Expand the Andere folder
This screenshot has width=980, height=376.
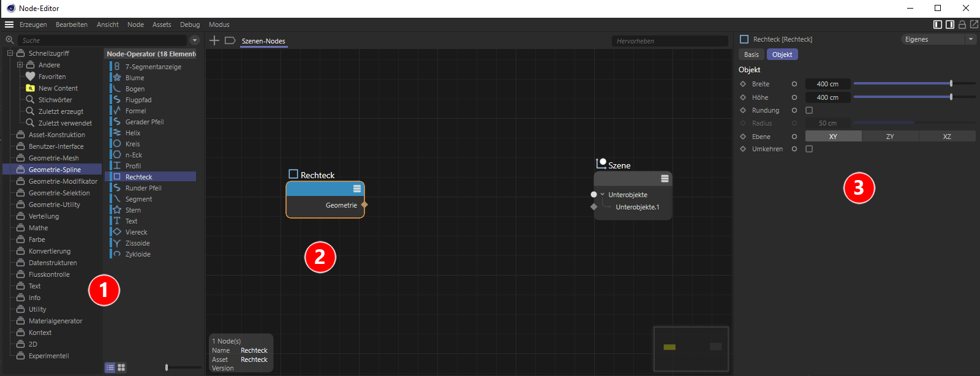(x=20, y=65)
